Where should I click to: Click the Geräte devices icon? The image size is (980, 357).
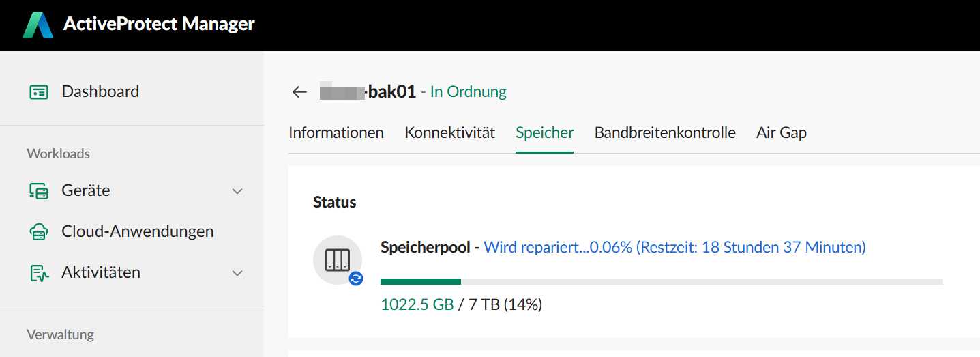pos(39,190)
